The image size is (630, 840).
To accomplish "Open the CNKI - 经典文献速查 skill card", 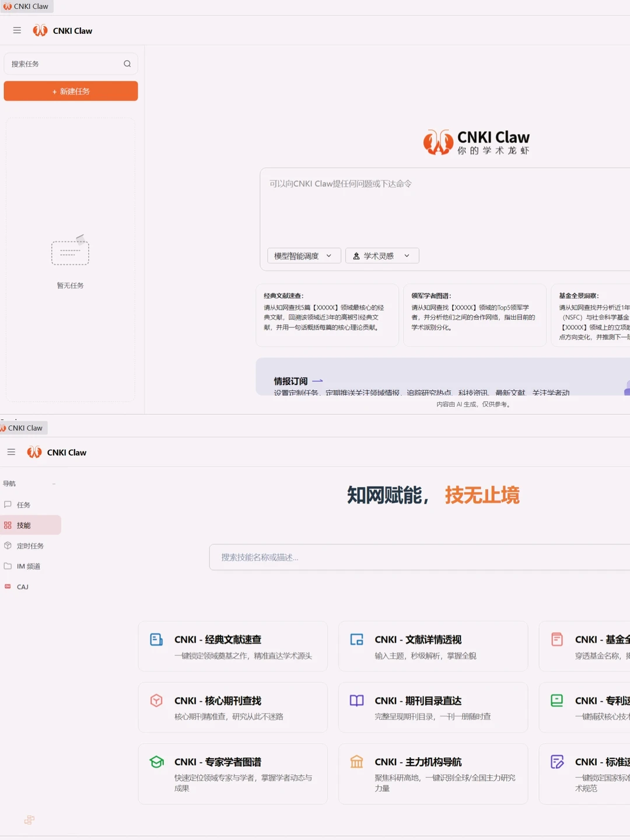I will point(233,646).
